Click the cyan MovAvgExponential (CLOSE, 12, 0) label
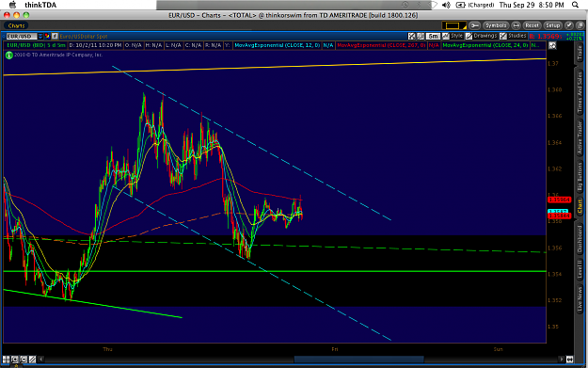588x368 pixels. [278, 45]
